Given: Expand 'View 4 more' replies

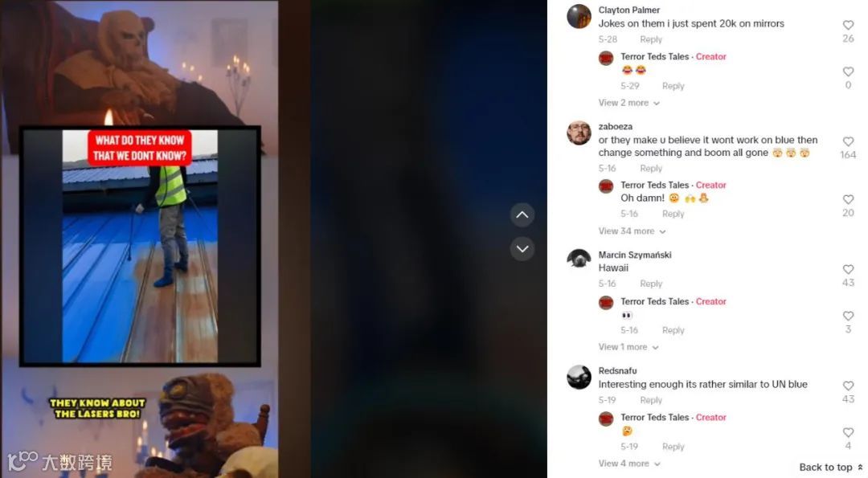Looking at the screenshot, I should (628, 464).
